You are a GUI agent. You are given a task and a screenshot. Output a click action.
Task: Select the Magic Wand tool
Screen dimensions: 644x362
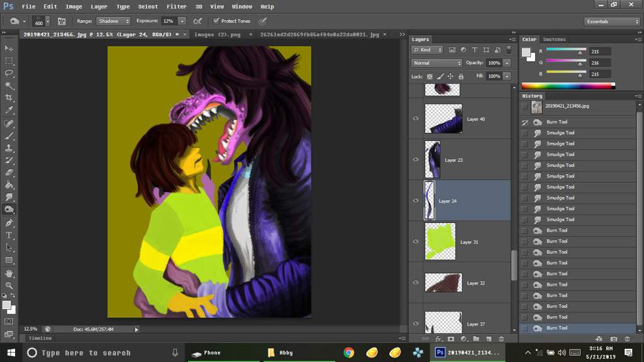(9, 86)
